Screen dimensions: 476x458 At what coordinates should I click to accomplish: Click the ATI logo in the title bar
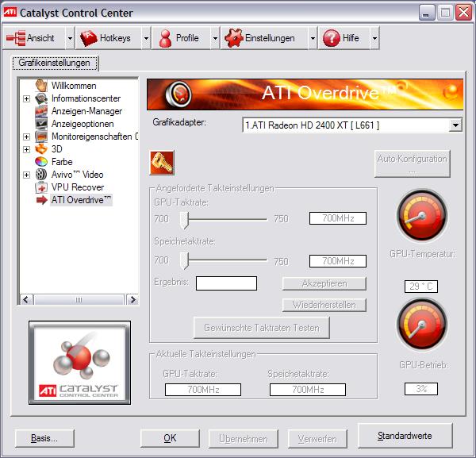10,12
